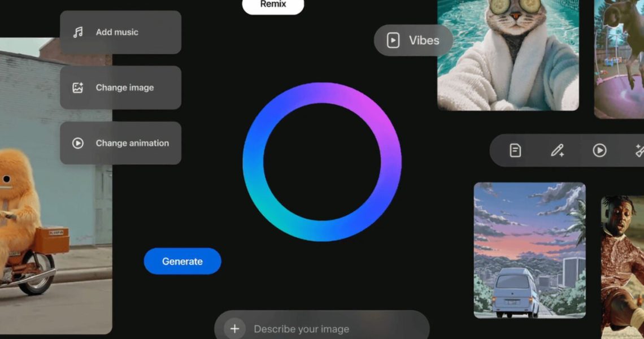The image size is (644, 339).
Task: Click the plus icon in the prompt bar
Action: (x=234, y=329)
